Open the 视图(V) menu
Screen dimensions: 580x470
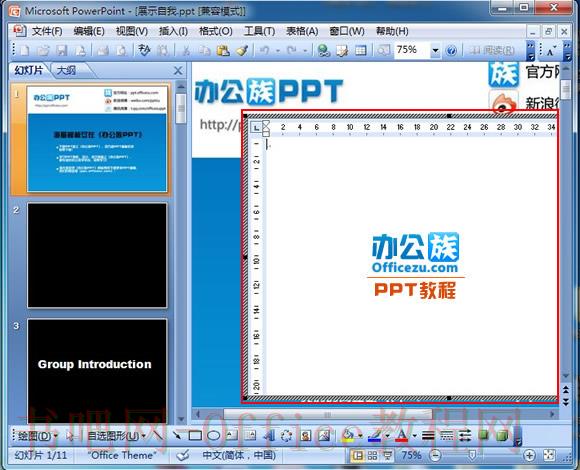[132, 31]
